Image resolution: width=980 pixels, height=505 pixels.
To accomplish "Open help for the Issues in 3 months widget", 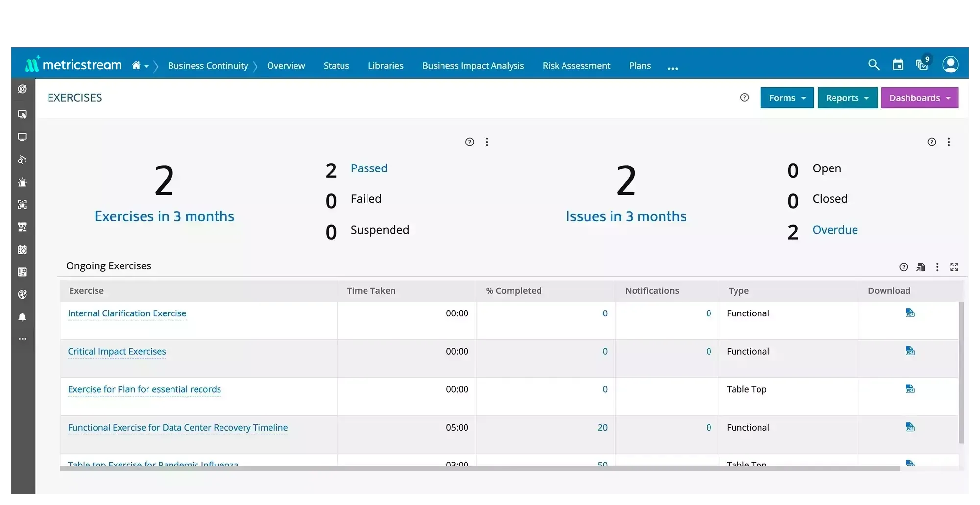I will point(932,142).
